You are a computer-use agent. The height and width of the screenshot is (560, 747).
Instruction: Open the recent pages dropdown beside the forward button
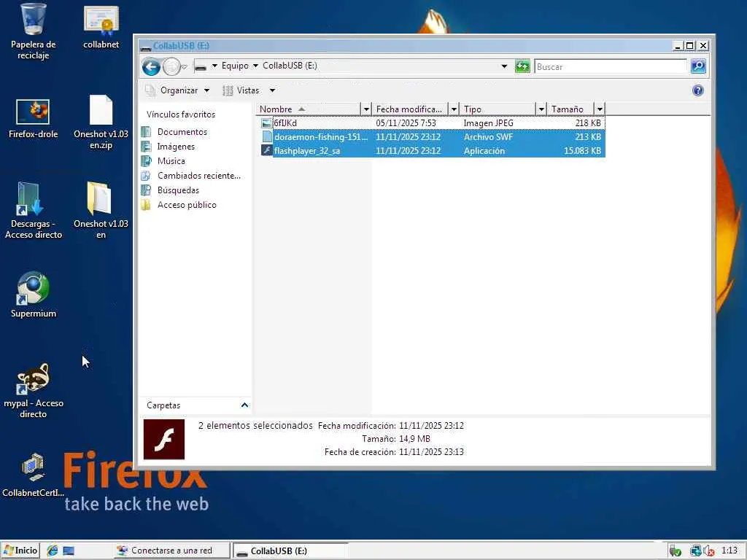(185, 66)
